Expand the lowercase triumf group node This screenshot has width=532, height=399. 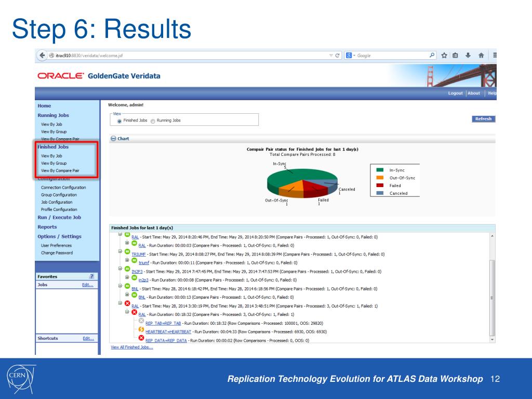(x=127, y=260)
